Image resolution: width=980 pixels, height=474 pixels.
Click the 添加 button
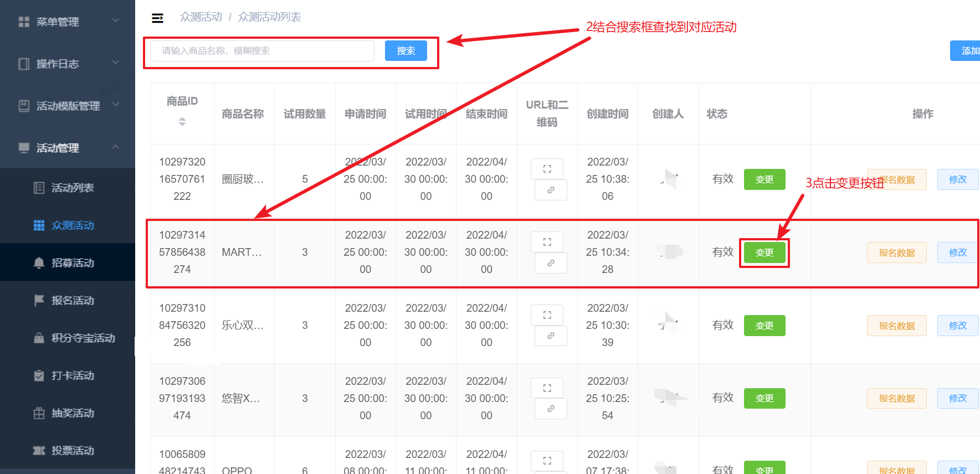(965, 51)
